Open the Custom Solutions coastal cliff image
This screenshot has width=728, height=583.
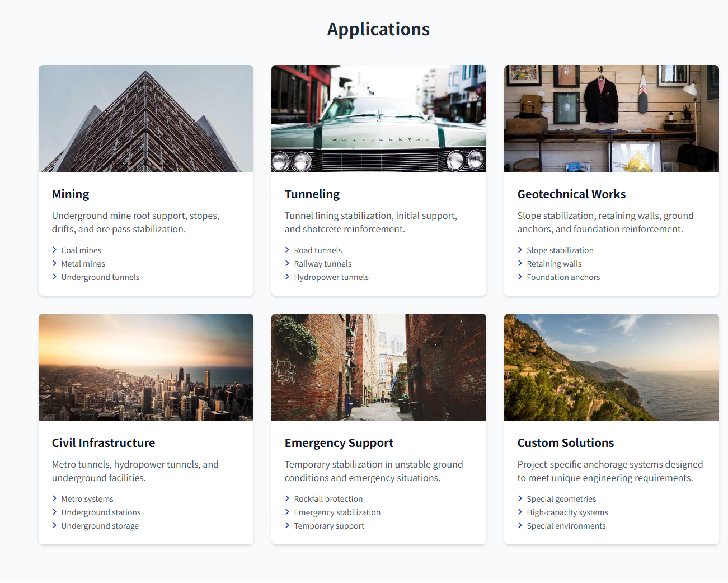pyautogui.click(x=612, y=367)
